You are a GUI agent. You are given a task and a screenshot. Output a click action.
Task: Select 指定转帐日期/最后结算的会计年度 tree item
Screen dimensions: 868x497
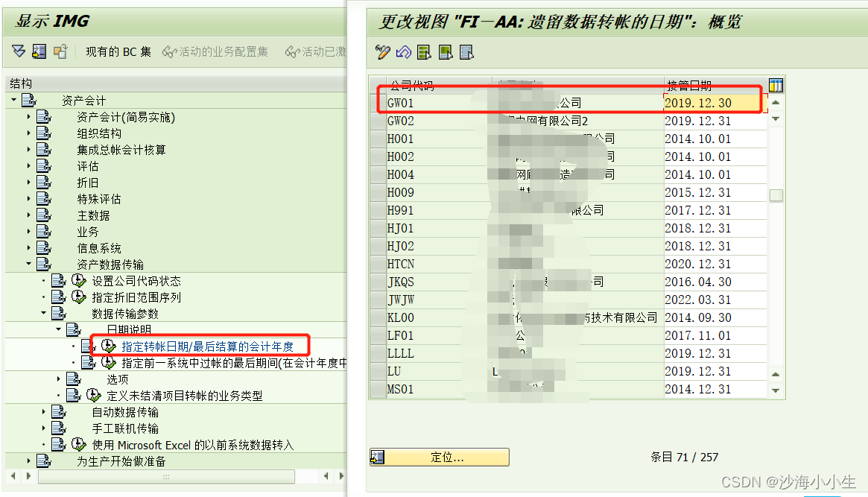pyautogui.click(x=208, y=346)
